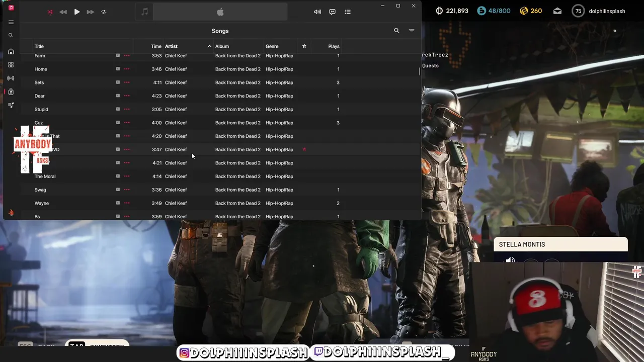The image size is (644, 362).
Task: Open more options for the Sets song
Action: coord(127,82)
